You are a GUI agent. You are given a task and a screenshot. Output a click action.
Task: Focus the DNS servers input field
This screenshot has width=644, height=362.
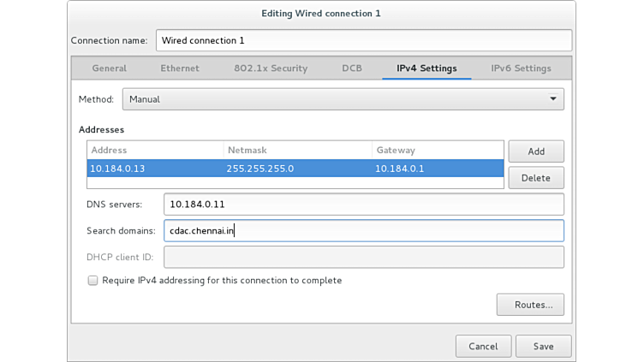click(363, 205)
